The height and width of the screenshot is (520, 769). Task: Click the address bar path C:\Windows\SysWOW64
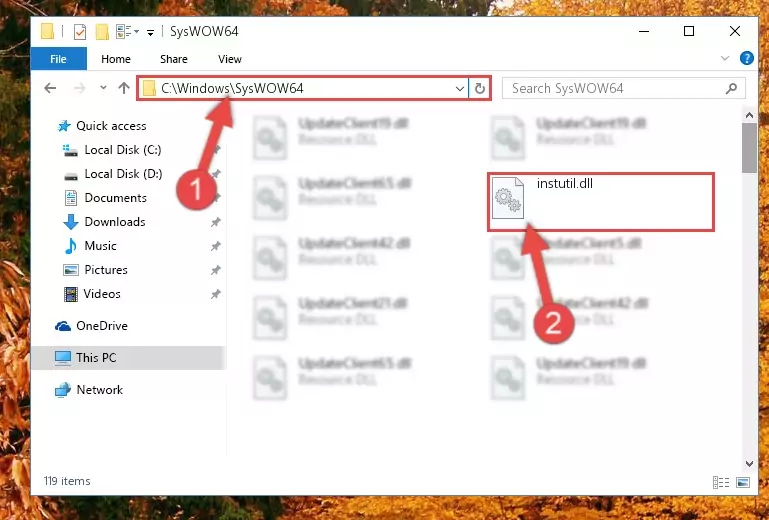click(x=232, y=88)
